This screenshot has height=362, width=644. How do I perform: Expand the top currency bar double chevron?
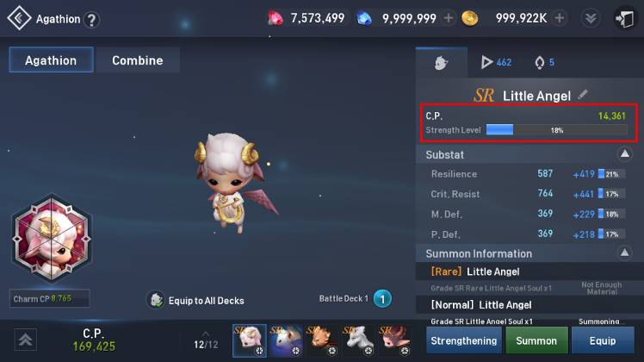coord(591,18)
